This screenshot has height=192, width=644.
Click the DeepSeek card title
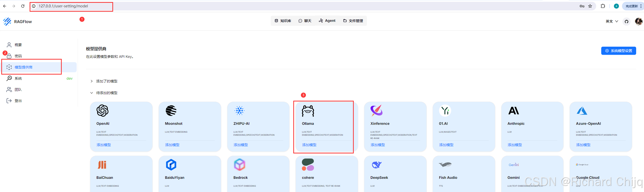[379, 178]
